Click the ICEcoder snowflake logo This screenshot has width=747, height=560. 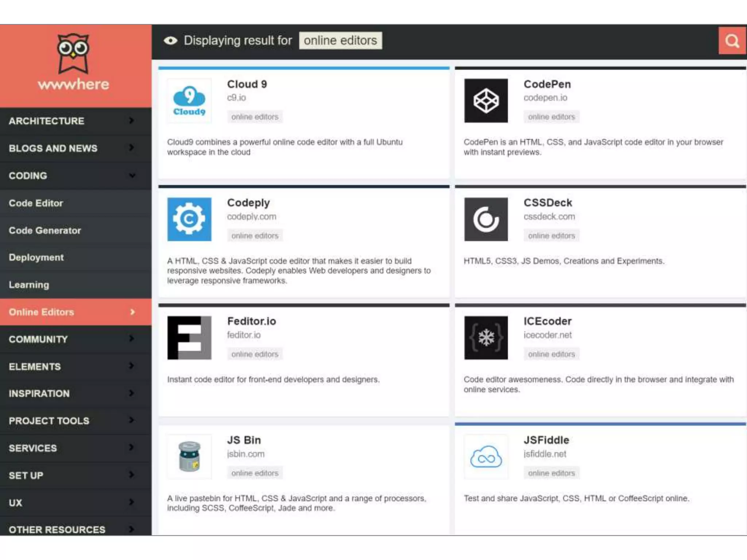[x=486, y=338]
